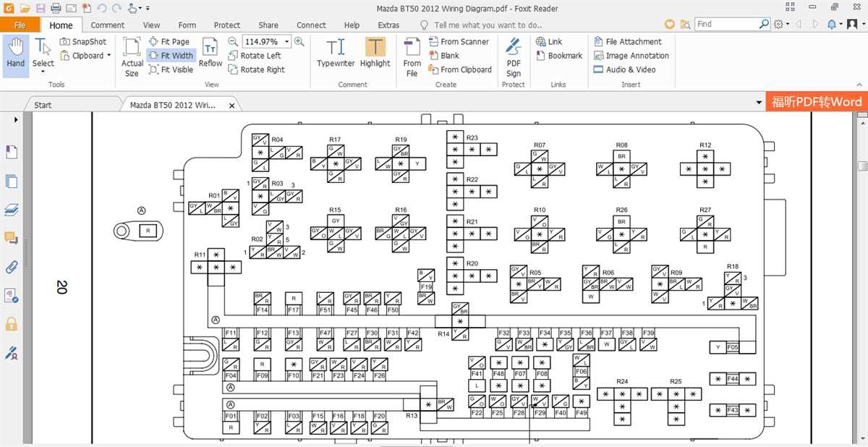The width and height of the screenshot is (868, 447).
Task: Click the 福昕PDF转Word button
Action: [817, 102]
